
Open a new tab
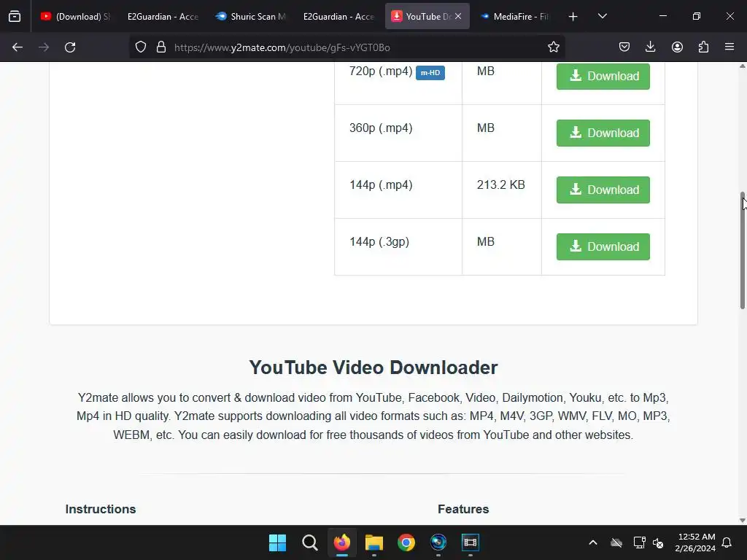tap(573, 17)
